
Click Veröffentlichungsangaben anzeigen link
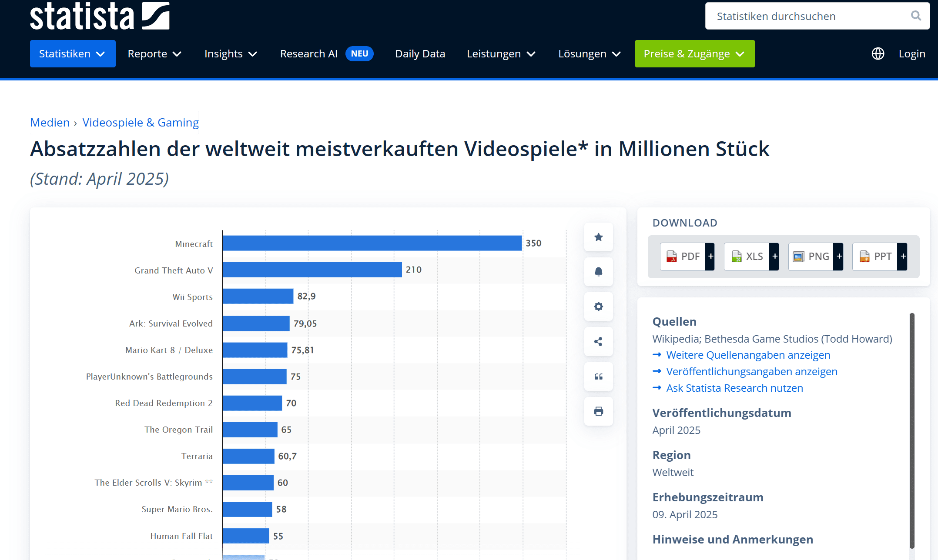[x=751, y=372]
